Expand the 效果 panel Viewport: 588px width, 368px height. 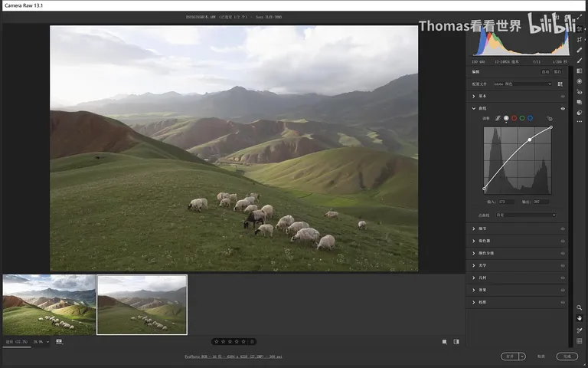[474, 290]
